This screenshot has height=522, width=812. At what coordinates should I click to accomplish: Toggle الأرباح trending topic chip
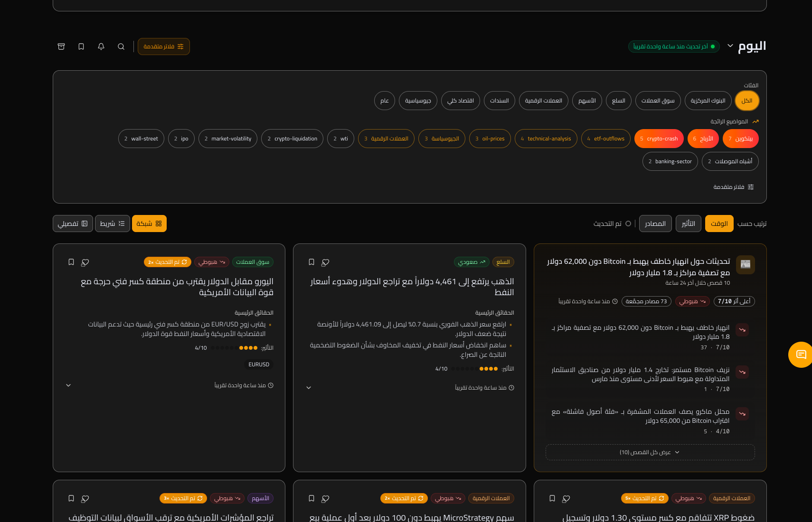(x=703, y=139)
